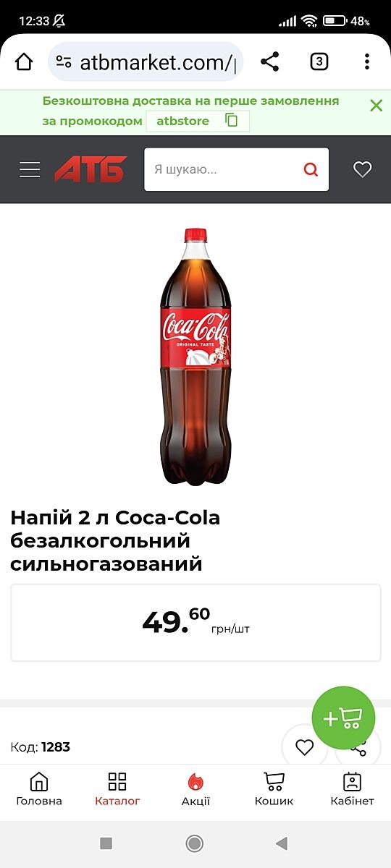Tap the browser home icon

pyautogui.click(x=24, y=62)
